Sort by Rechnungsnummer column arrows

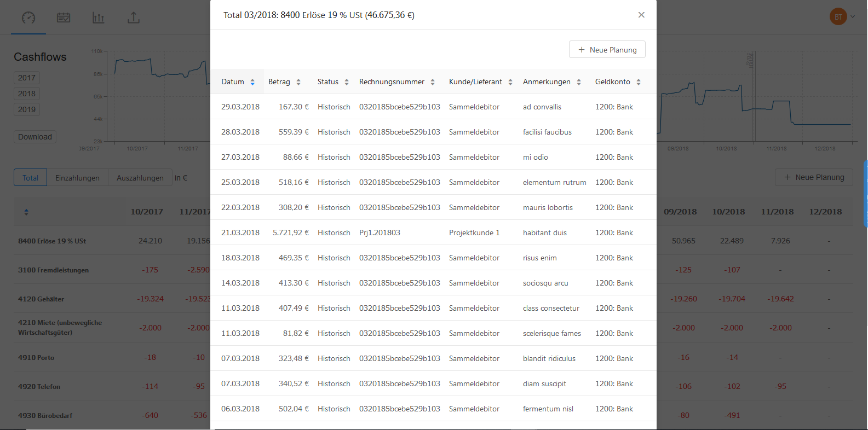coord(433,82)
